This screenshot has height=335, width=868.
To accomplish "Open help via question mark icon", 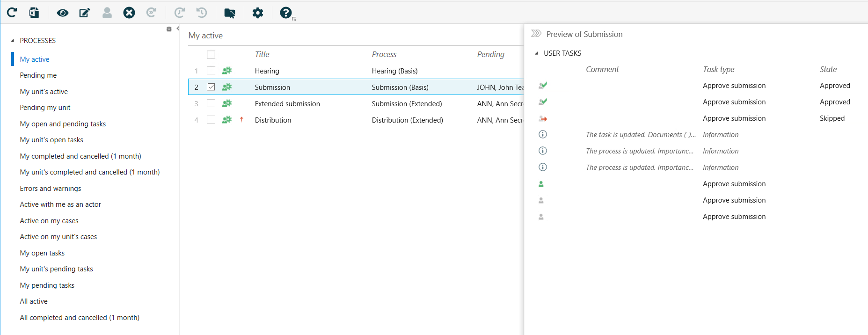I will pyautogui.click(x=285, y=13).
